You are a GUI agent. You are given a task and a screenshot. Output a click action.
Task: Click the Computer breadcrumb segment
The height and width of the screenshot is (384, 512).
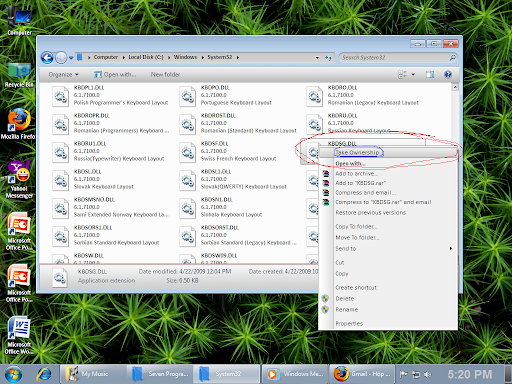(106, 57)
